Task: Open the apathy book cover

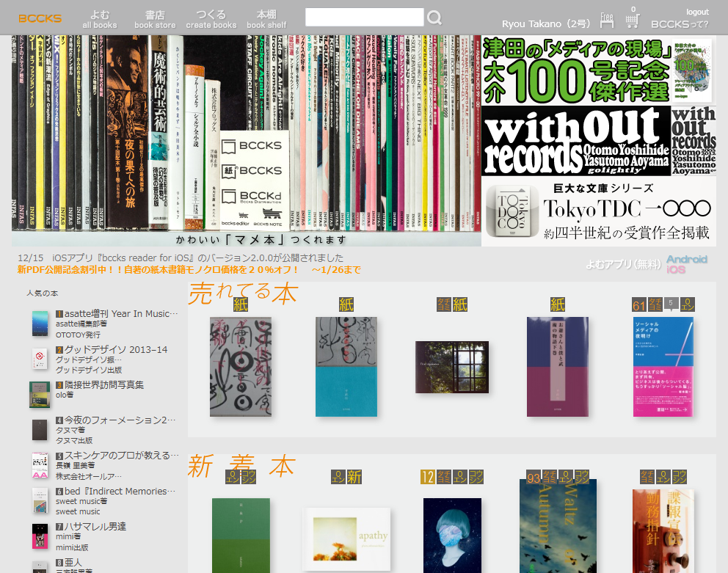Action: pos(346,539)
